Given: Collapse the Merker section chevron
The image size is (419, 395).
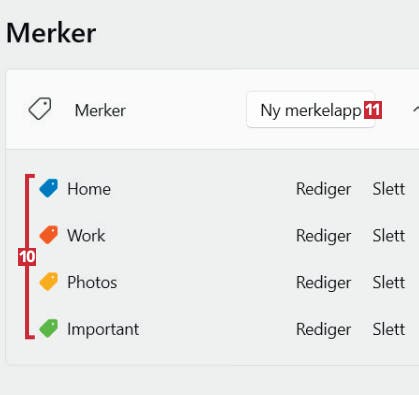Looking at the screenshot, I should [415, 109].
